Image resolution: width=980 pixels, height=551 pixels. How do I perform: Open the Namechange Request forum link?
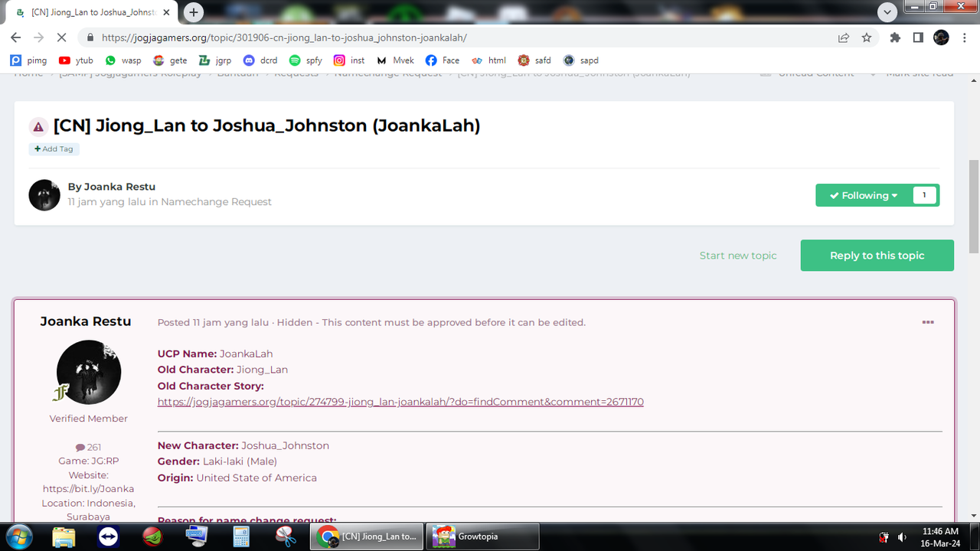(x=216, y=202)
